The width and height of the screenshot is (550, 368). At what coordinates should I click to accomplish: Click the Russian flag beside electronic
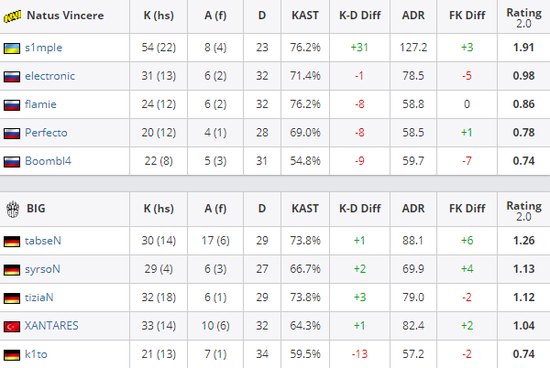point(12,76)
